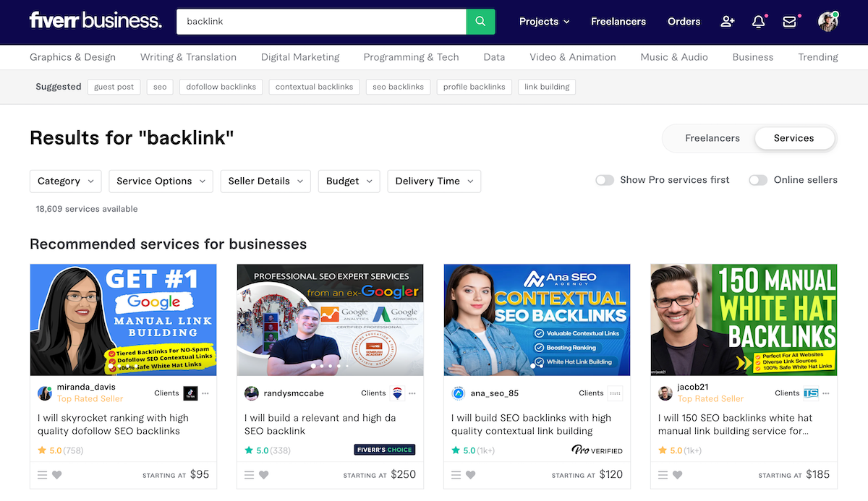The width and height of the screenshot is (868, 501).
Task: Open the Trending category
Action: point(818,57)
